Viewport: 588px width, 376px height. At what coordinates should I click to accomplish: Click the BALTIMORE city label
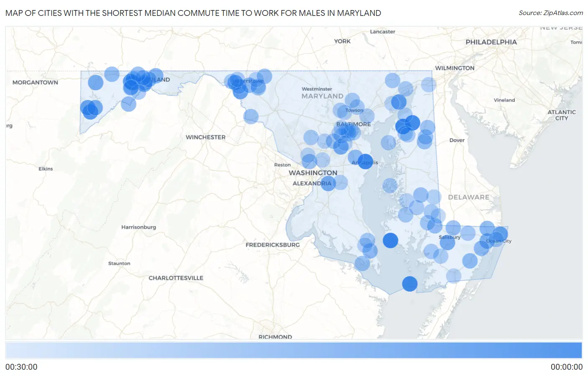point(353,124)
